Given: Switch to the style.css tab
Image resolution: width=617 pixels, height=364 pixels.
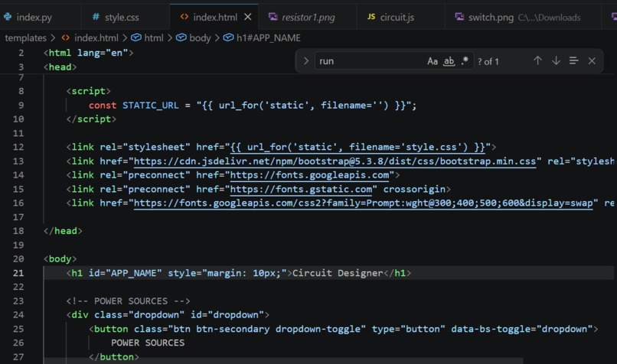Looking at the screenshot, I should click(x=122, y=18).
